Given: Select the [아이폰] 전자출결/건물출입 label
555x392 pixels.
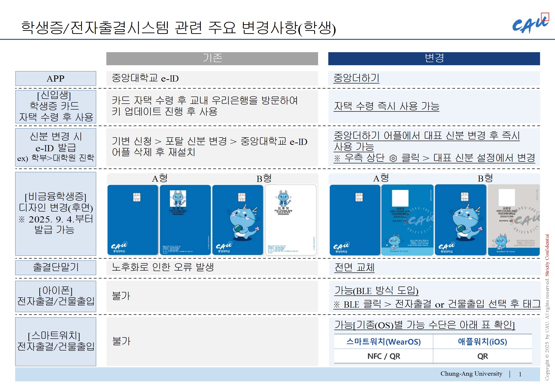Looking at the screenshot, I should coord(56,296).
